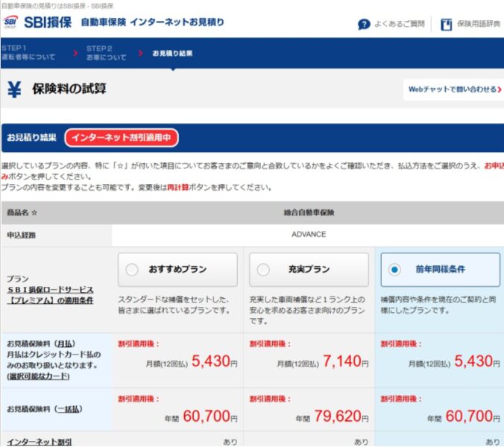This screenshot has width=504, height=447.
Task: Go to STEP2 お車について
Action: coord(106,53)
